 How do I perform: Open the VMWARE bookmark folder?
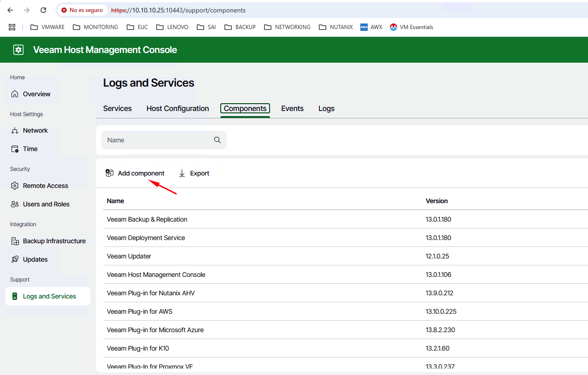[47, 27]
